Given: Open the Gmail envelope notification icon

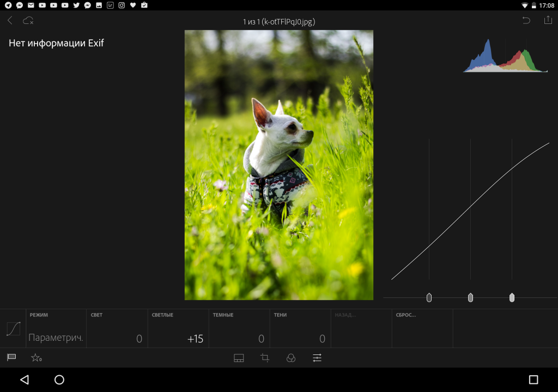Looking at the screenshot, I should 31,5.
